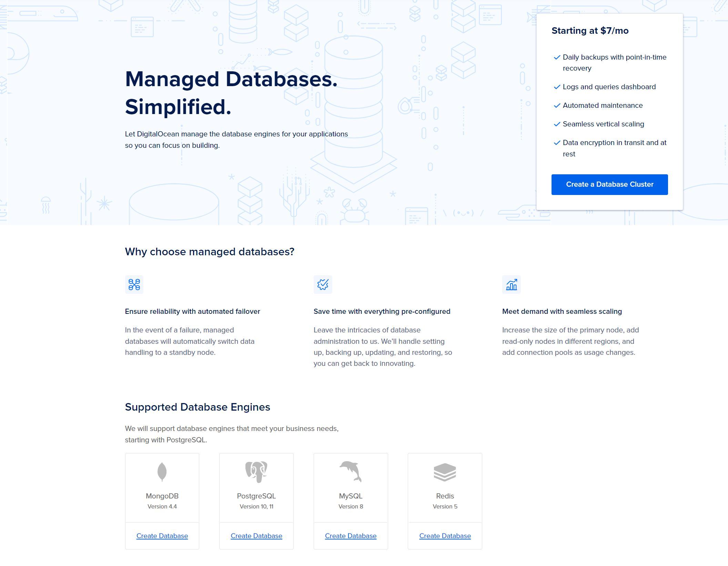
Task: Open MongoDB version 4.4 create database
Action: click(x=162, y=535)
